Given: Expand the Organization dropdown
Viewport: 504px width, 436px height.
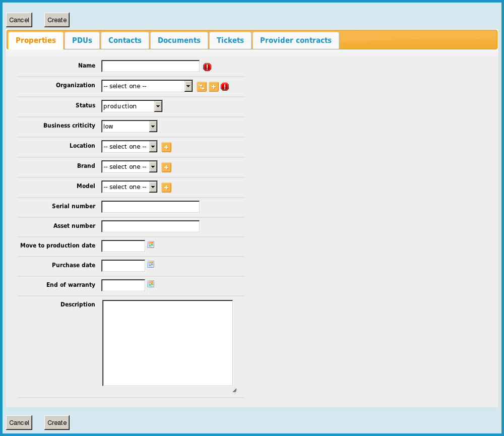Looking at the screenshot, I should 147,86.
